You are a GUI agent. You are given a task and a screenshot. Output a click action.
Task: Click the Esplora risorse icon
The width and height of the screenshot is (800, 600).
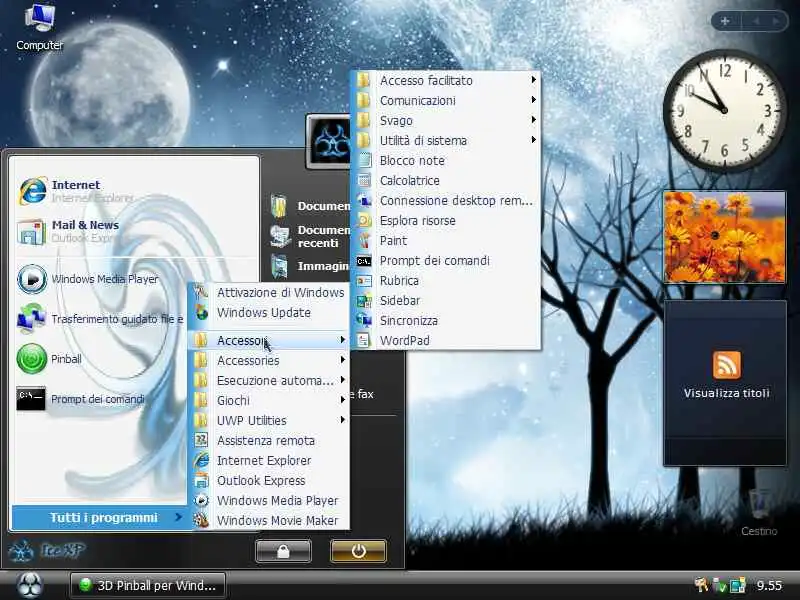point(364,220)
